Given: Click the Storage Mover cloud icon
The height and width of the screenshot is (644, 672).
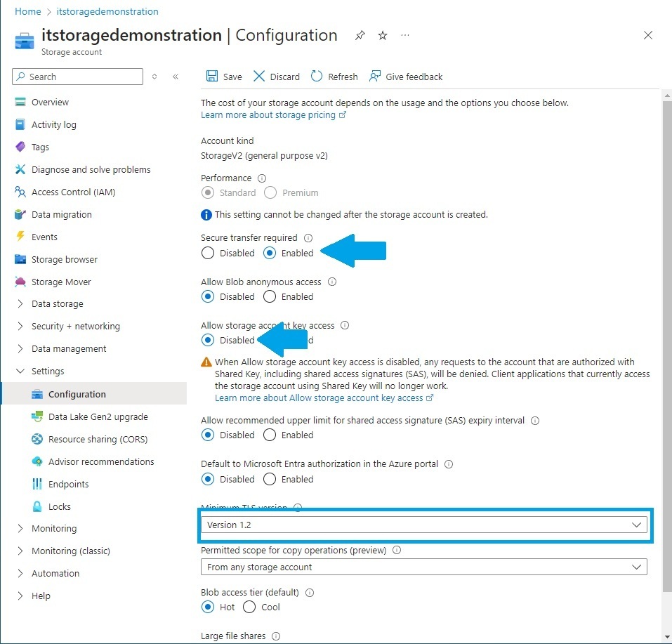Looking at the screenshot, I should (x=20, y=282).
